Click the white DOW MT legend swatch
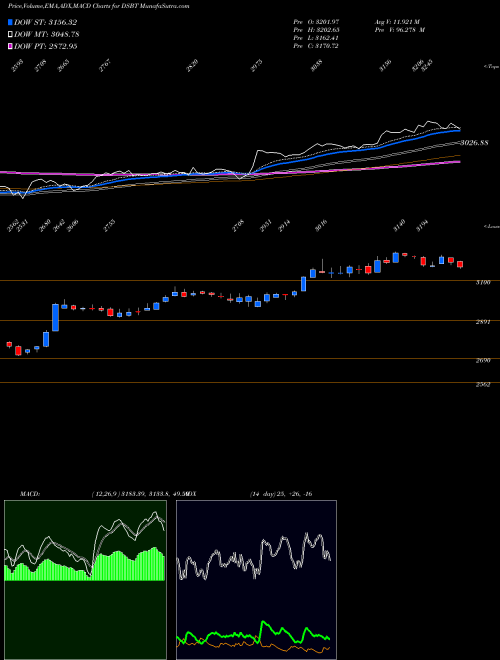Image resolution: width=500 pixels, height=660 pixels. point(10,35)
